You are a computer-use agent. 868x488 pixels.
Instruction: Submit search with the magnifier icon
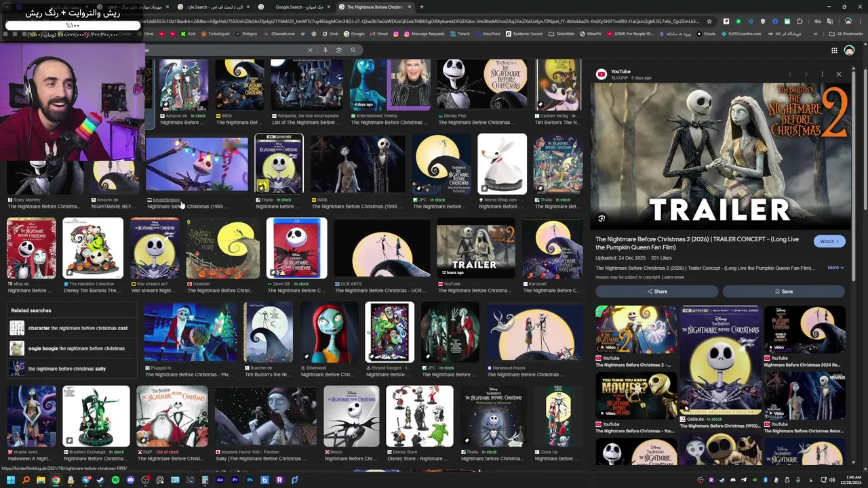(353, 49)
